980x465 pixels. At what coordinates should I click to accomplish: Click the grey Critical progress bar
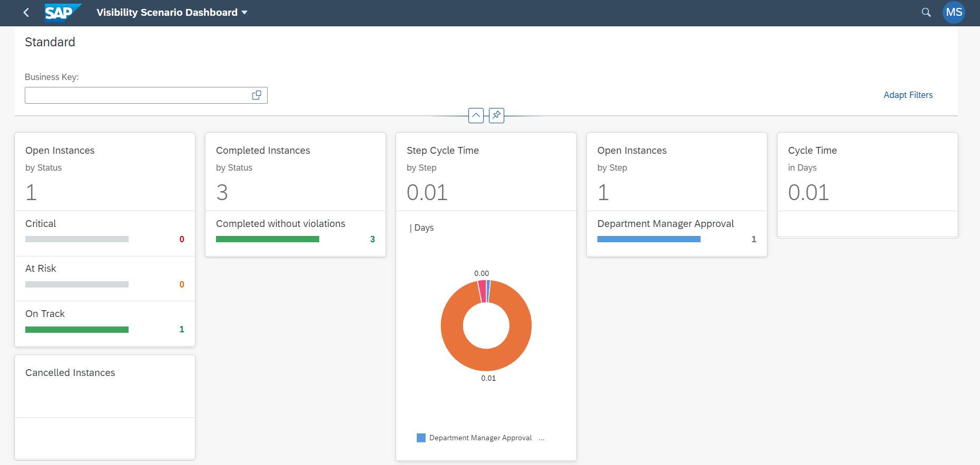pos(77,239)
